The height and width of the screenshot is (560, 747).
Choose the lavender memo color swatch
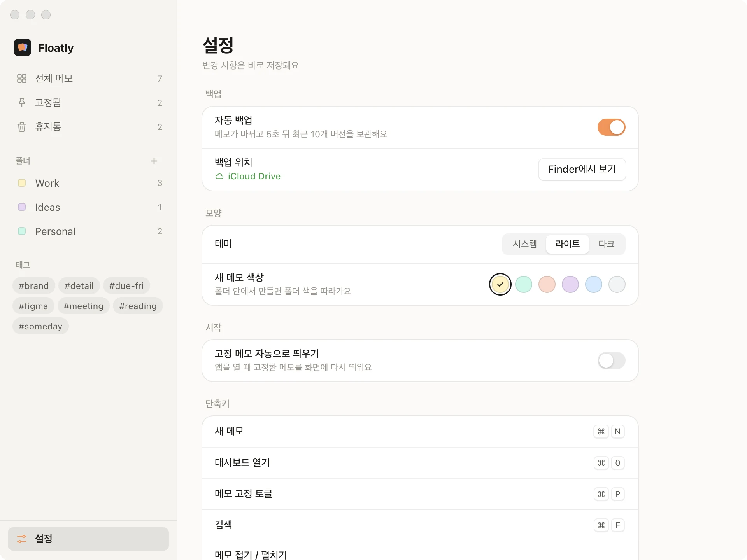[570, 284]
